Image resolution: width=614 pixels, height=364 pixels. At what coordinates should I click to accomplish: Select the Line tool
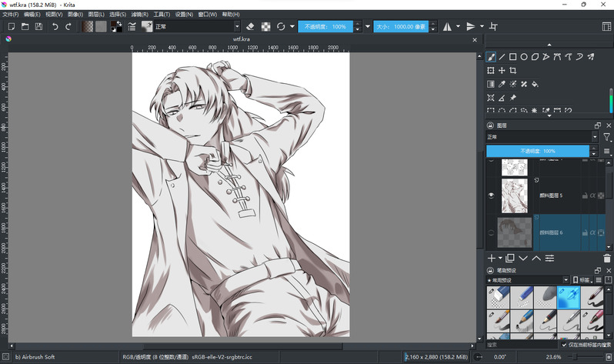click(502, 57)
